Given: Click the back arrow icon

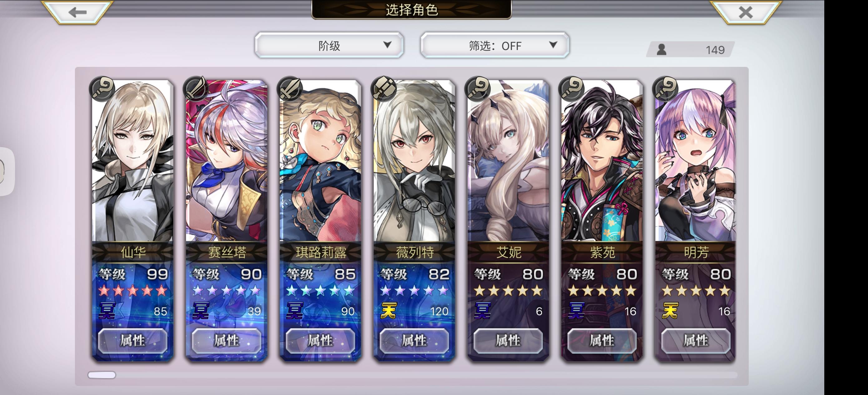Looking at the screenshot, I should 77,12.
